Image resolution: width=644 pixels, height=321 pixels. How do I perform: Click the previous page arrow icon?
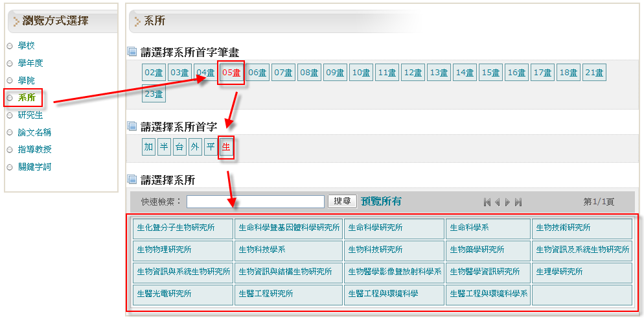[x=498, y=202]
